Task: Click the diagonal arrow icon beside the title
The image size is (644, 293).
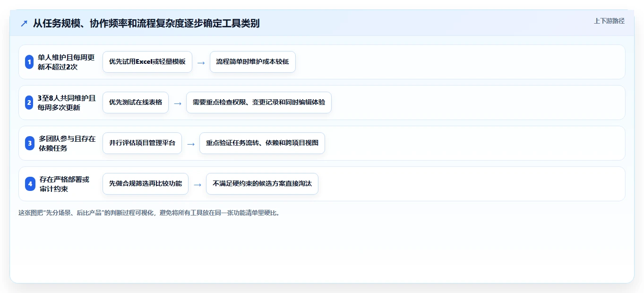Action: tap(24, 24)
